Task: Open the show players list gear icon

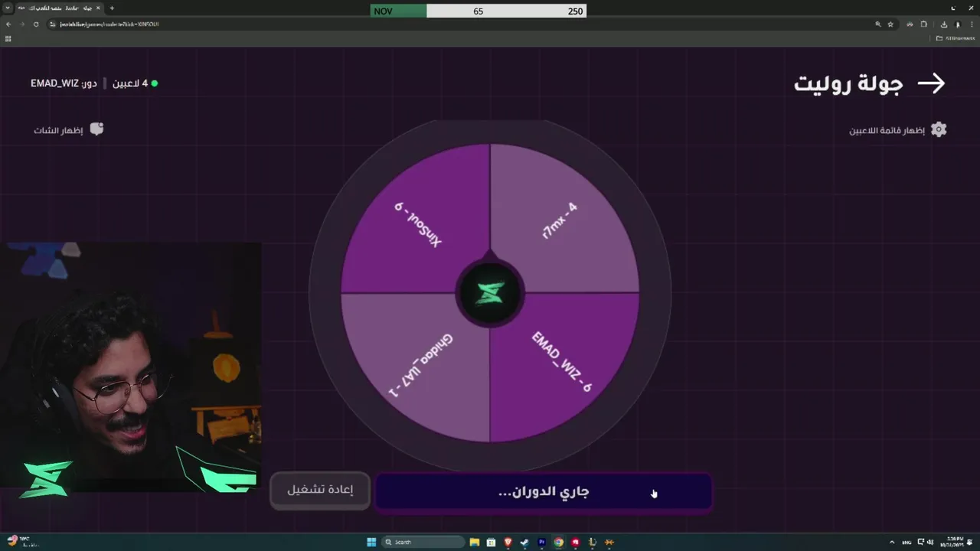Action: 939,129
